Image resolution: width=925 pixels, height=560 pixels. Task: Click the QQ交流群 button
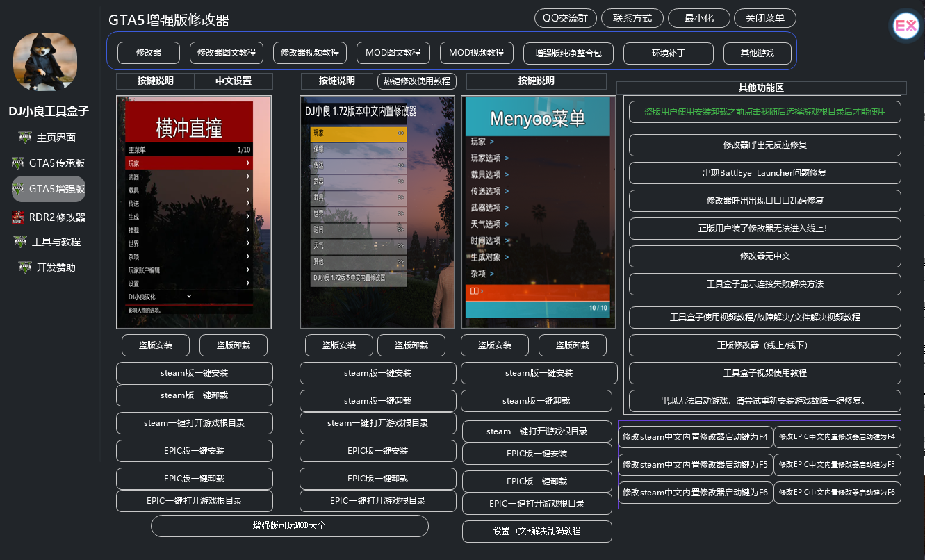pyautogui.click(x=566, y=18)
